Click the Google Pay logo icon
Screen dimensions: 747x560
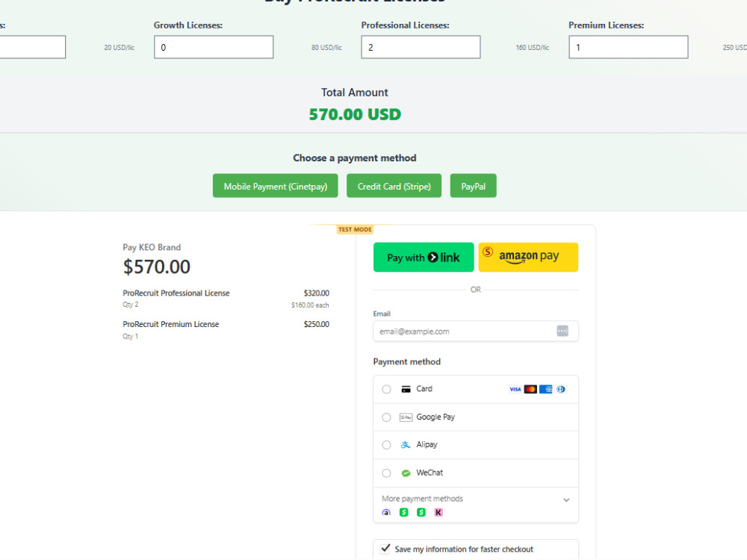pyautogui.click(x=406, y=417)
